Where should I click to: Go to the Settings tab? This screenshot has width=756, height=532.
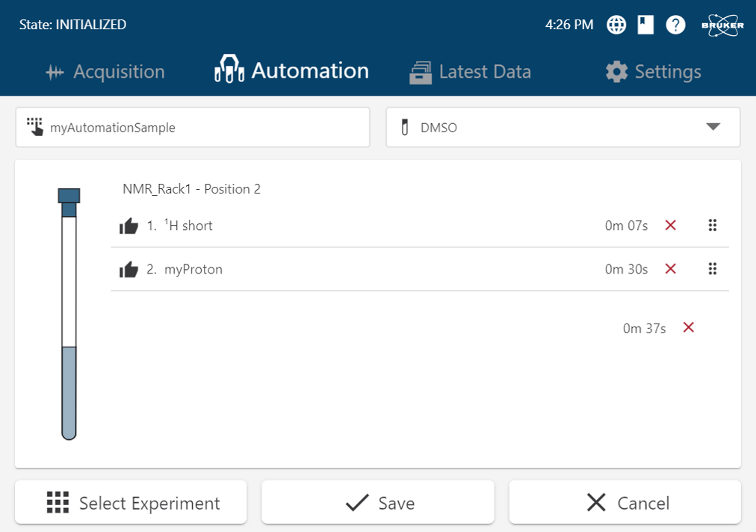[x=653, y=72]
